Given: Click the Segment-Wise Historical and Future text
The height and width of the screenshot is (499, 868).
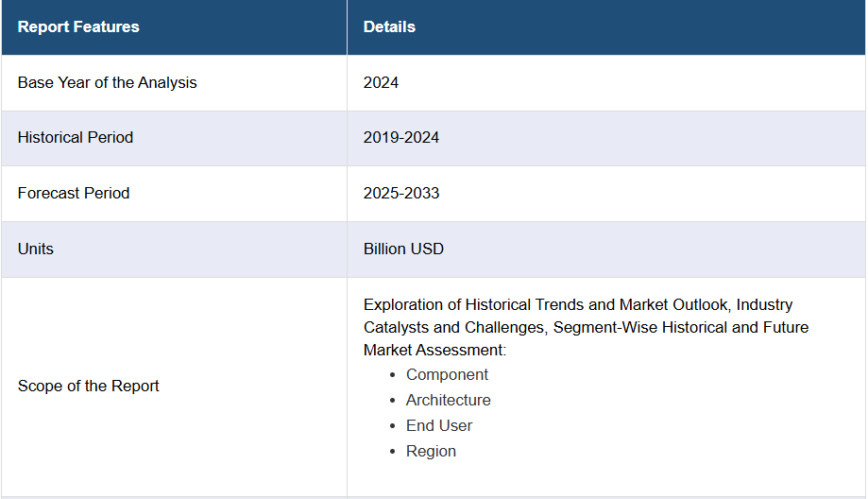Looking at the screenshot, I should (x=680, y=327).
